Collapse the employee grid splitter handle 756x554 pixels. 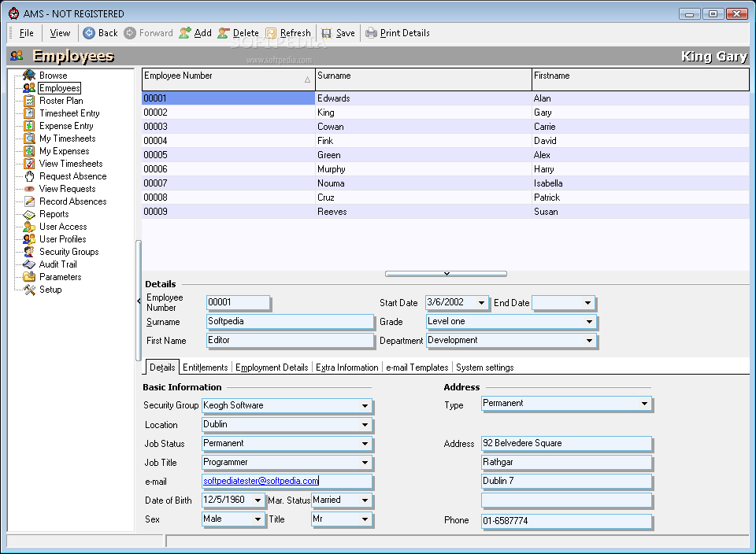(446, 274)
